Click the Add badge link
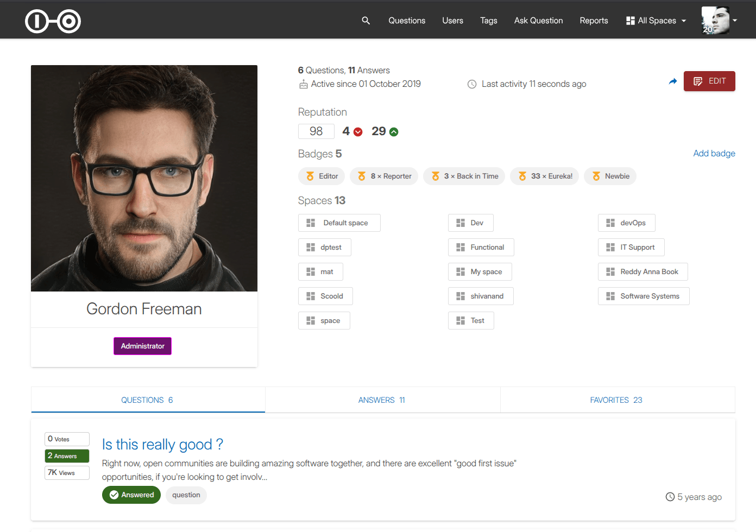The image size is (756, 532). (714, 154)
